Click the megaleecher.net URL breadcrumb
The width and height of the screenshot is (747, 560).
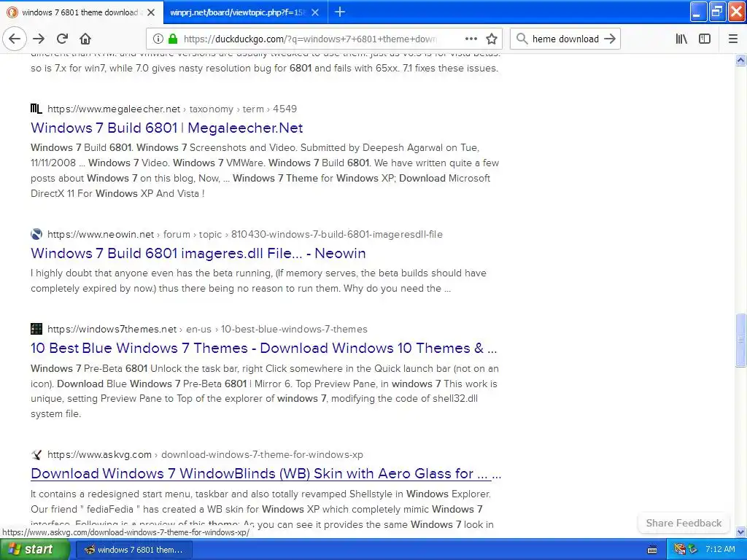click(x=172, y=109)
